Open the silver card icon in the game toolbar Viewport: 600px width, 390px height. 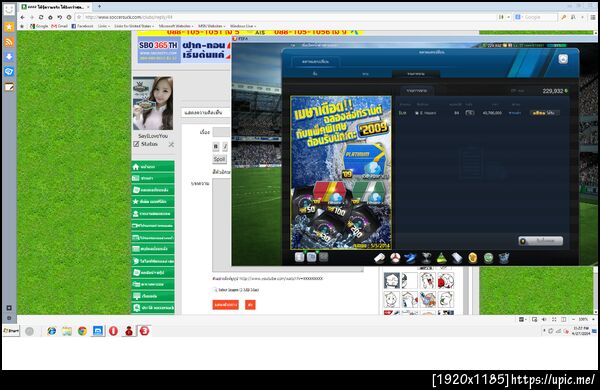[457, 258]
